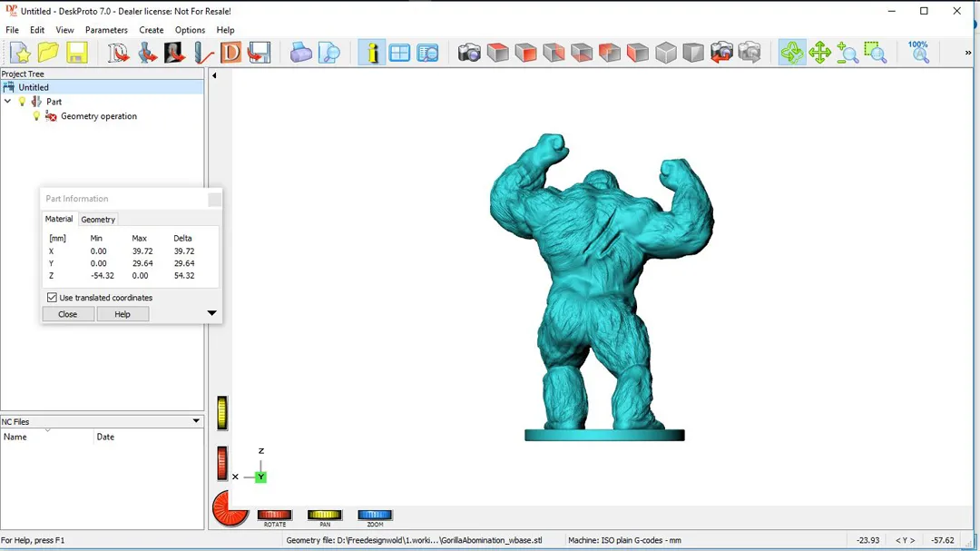Click the green Y axis box of orientation indicator
Screen dimensions: 980x551
(260, 477)
